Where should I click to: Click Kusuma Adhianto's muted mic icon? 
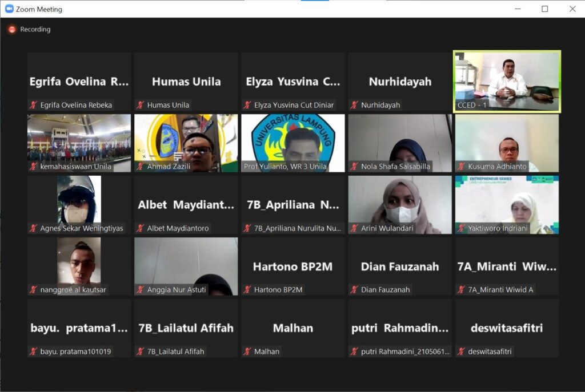(461, 167)
